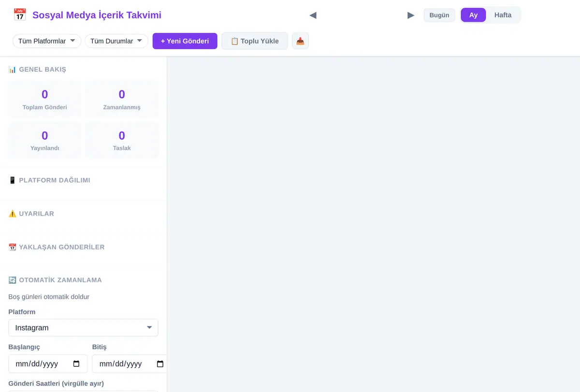Click the 'Boş günleri otomatik doldur' text
The width and height of the screenshot is (580, 392).
(49, 297)
